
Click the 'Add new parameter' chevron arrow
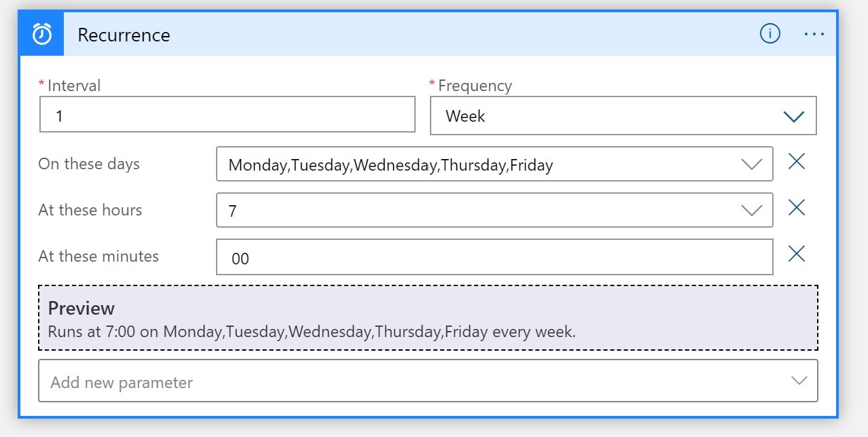(799, 381)
